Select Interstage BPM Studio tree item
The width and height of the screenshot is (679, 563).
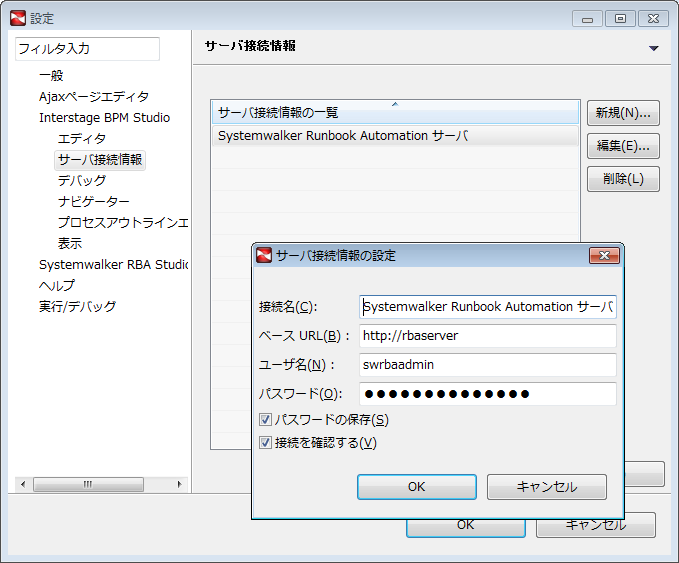pos(104,117)
